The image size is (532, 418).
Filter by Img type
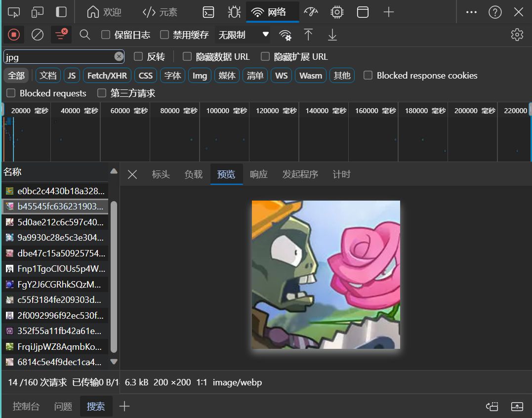(x=200, y=75)
